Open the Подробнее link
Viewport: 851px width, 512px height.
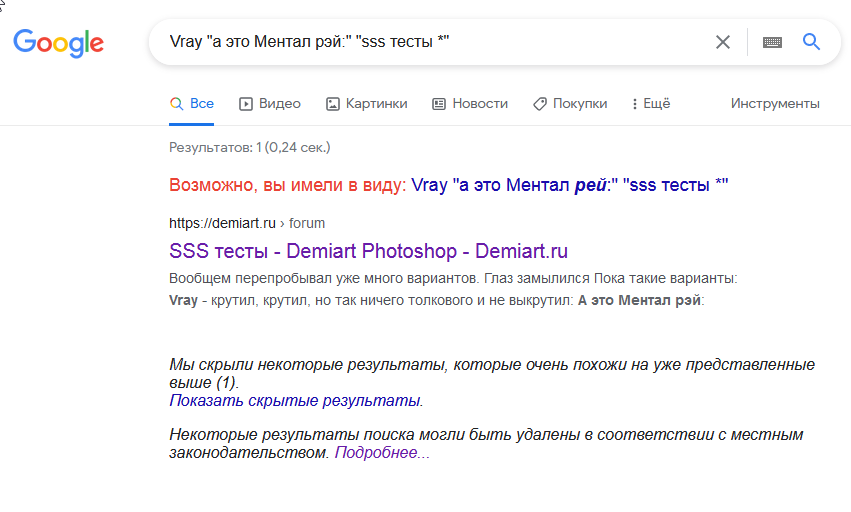point(382,453)
